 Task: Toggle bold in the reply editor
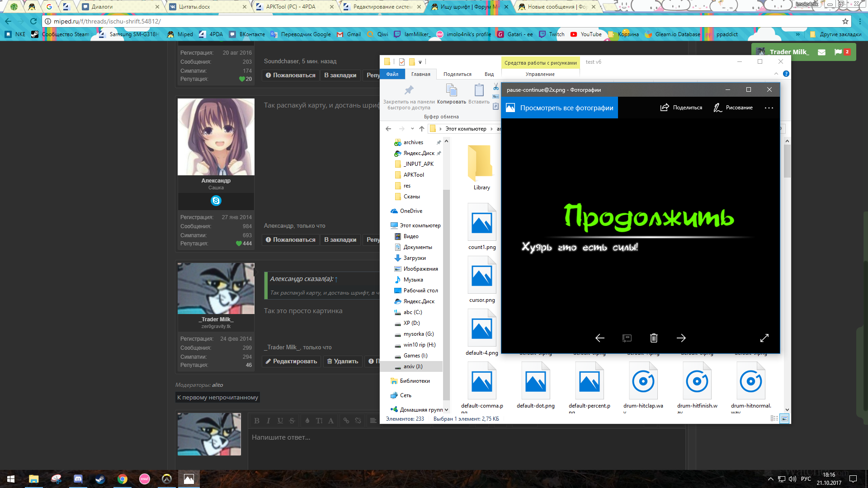257,421
